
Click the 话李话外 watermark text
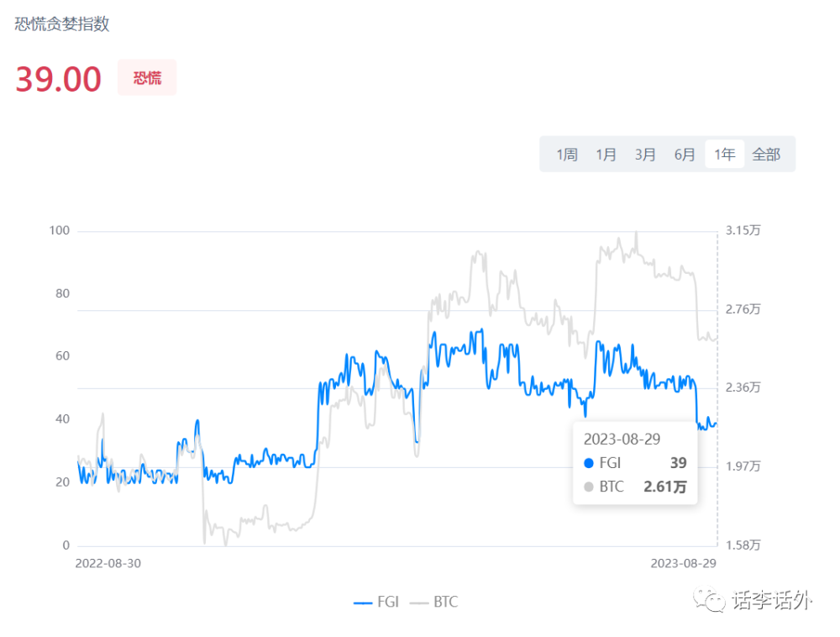(x=772, y=600)
